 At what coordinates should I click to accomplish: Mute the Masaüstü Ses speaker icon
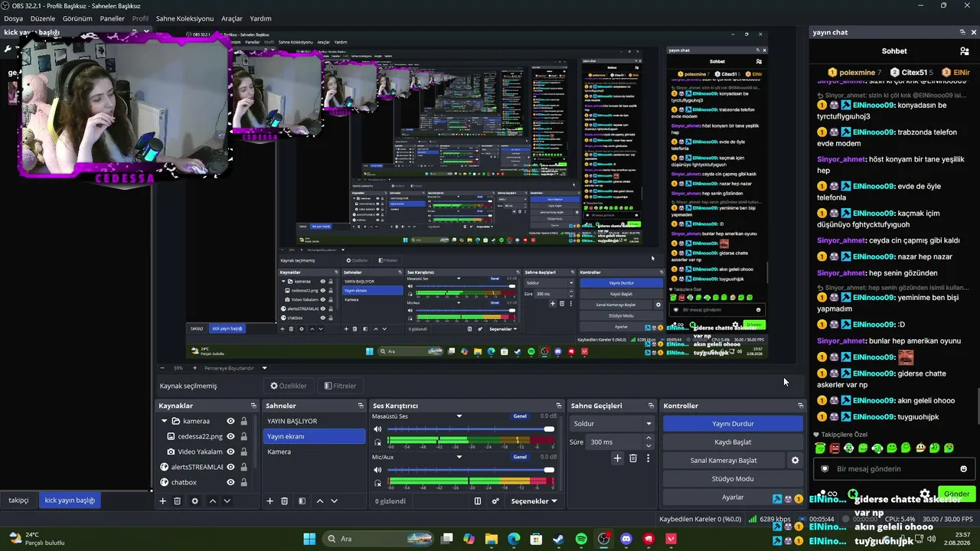click(x=377, y=429)
